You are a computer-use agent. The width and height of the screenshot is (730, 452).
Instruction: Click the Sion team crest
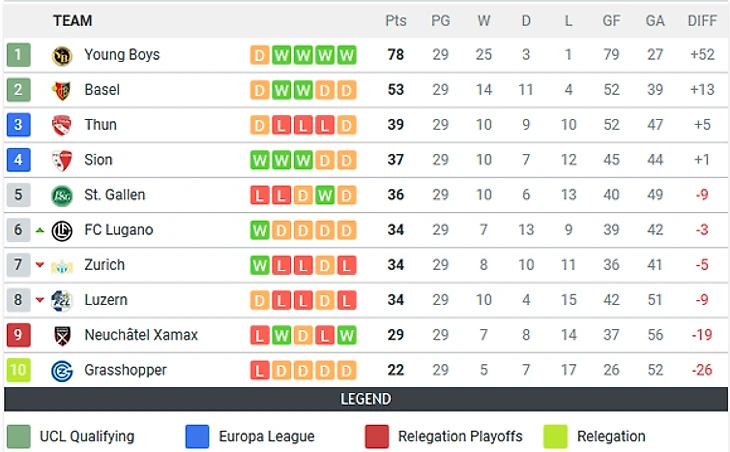click(62, 160)
